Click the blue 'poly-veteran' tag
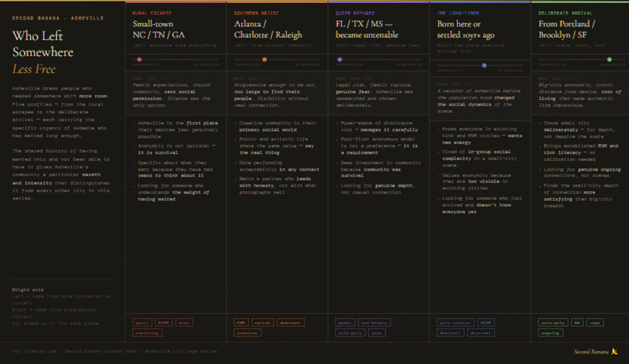 pos(456,322)
